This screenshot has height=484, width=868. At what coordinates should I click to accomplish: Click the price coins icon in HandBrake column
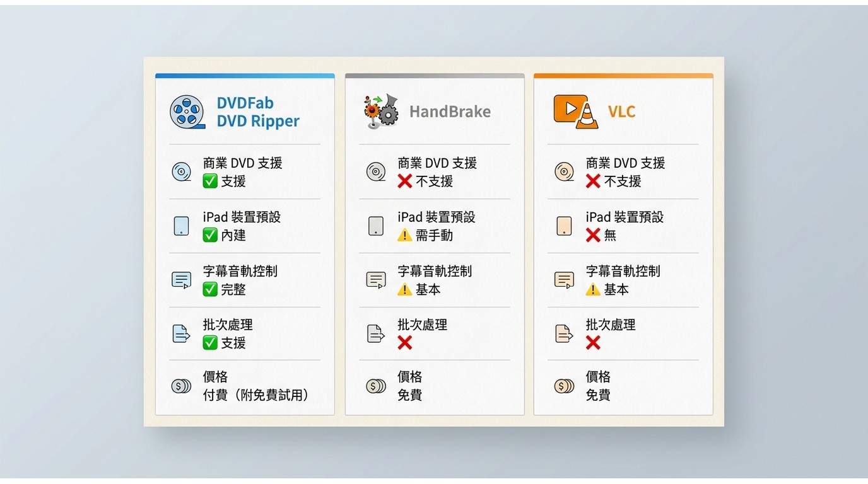376,386
